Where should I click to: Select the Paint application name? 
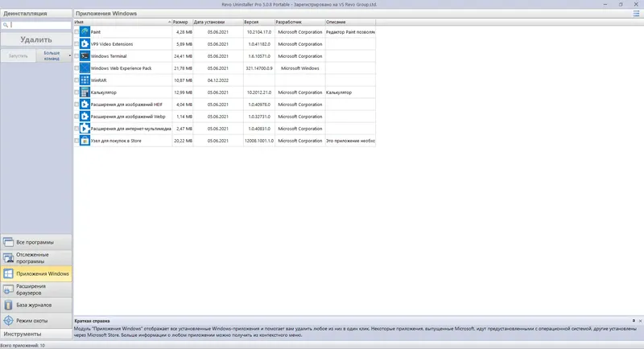[x=96, y=32]
